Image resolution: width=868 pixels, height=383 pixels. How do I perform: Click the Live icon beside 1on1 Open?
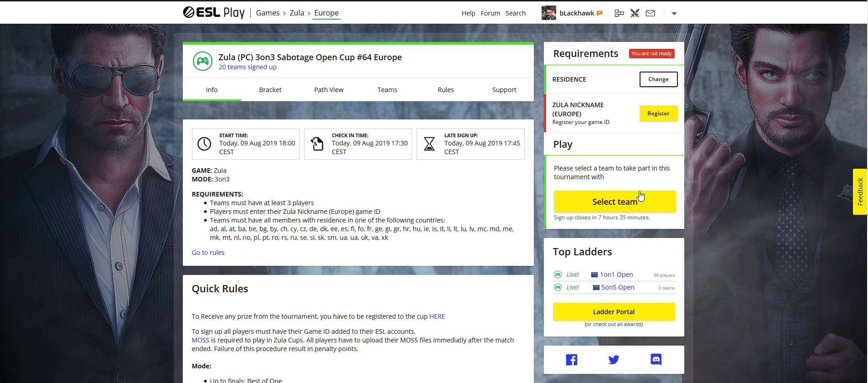pos(558,274)
